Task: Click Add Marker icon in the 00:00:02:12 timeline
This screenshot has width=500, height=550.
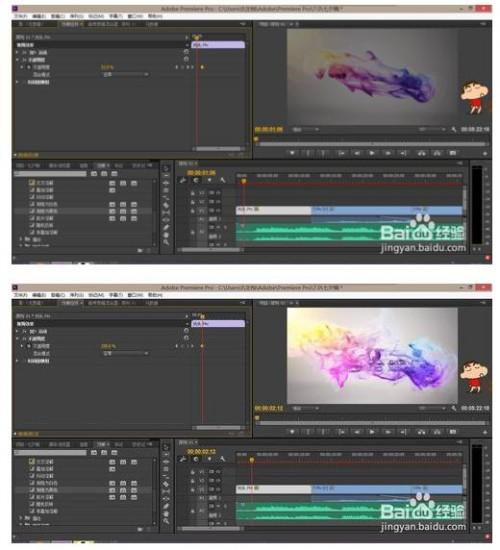Action: coord(209,459)
